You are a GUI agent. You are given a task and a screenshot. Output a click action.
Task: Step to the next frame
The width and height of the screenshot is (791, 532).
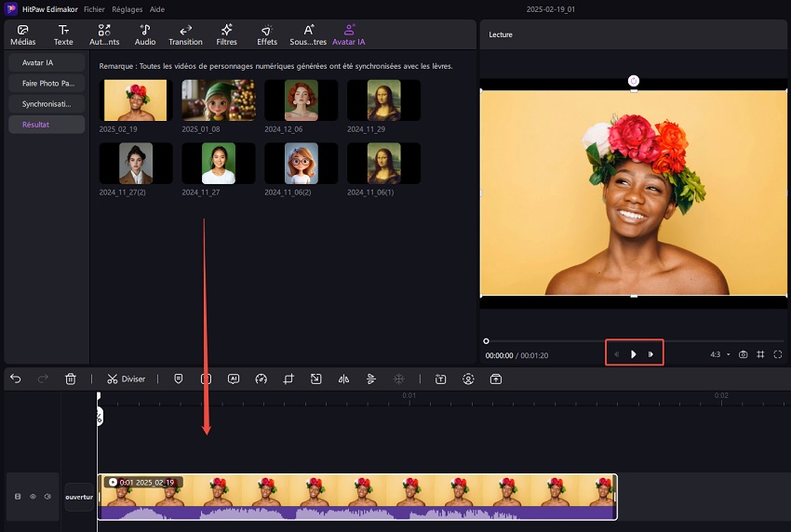click(650, 354)
